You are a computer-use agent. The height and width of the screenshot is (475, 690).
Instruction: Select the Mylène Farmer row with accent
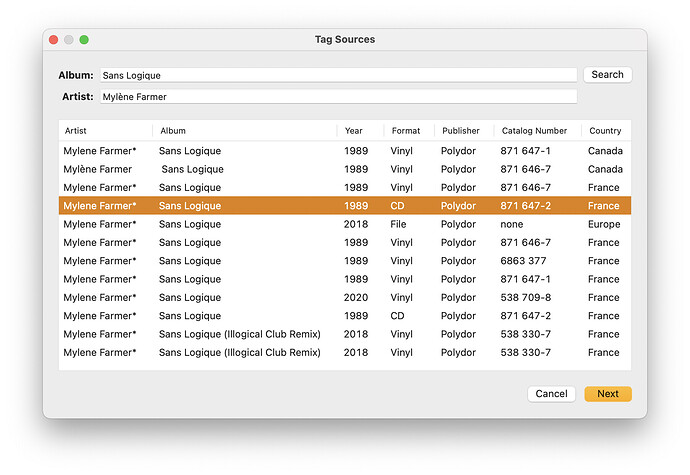coord(345,169)
